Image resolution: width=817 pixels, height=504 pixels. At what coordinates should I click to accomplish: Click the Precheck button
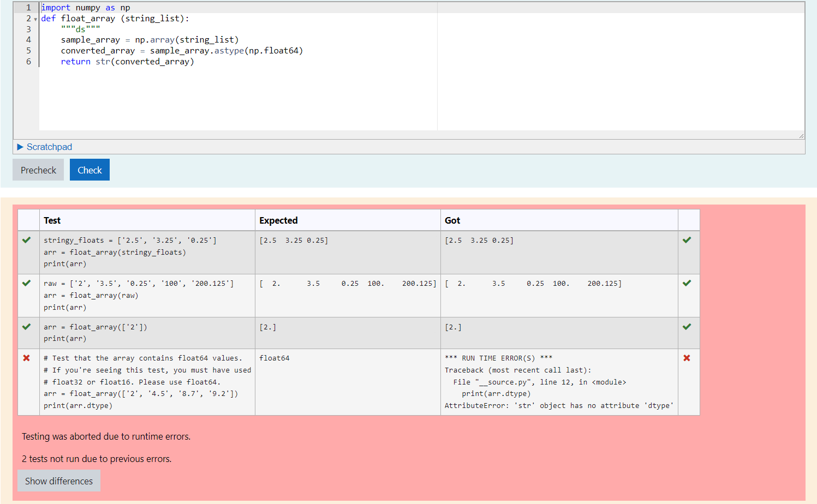pos(38,170)
